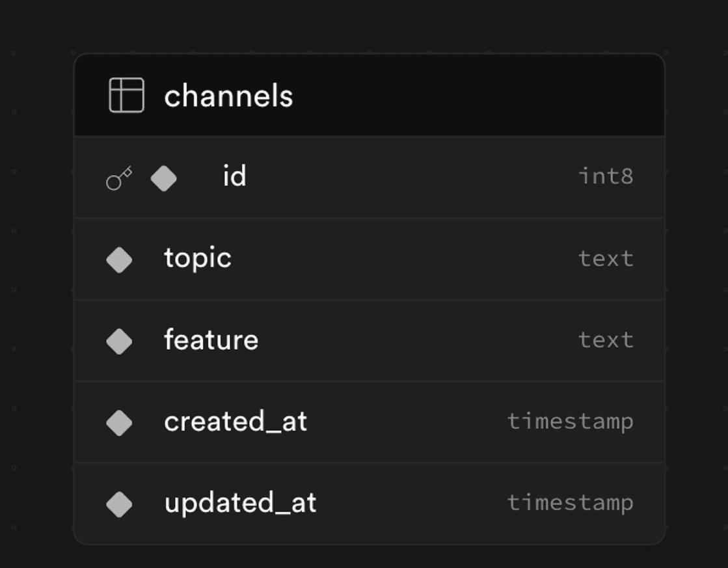The width and height of the screenshot is (728, 568).
Task: Click the diamond icon beside feature column
Action: click(120, 339)
